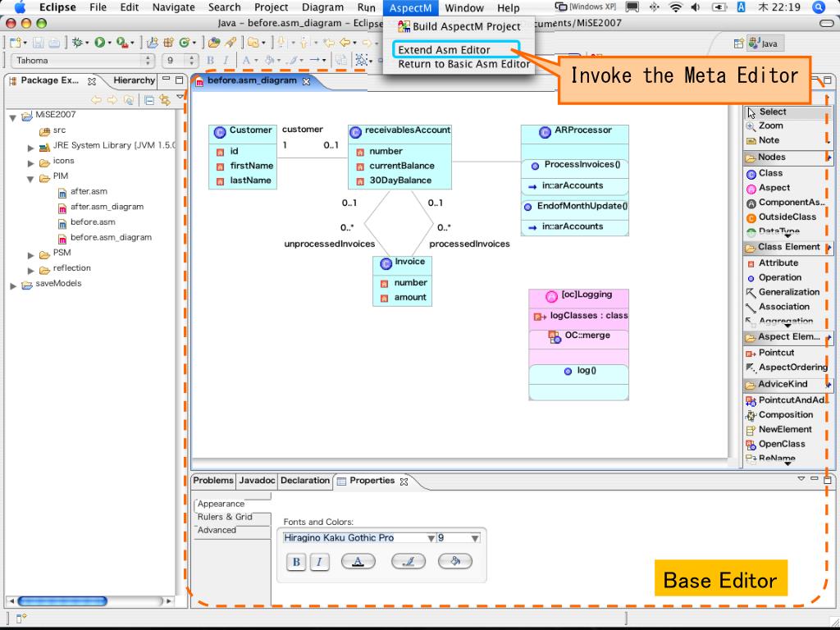This screenshot has width=840, height=630.
Task: Click the green Run button icon
Action: [x=99, y=43]
